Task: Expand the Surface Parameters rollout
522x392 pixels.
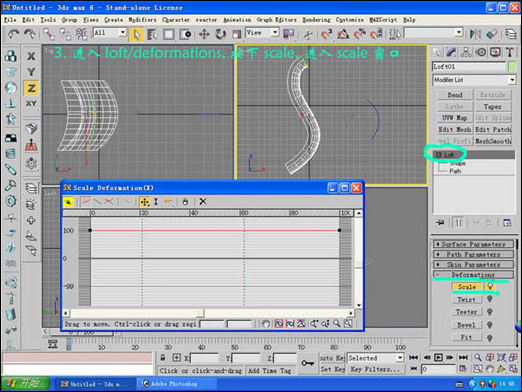Action: click(473, 244)
